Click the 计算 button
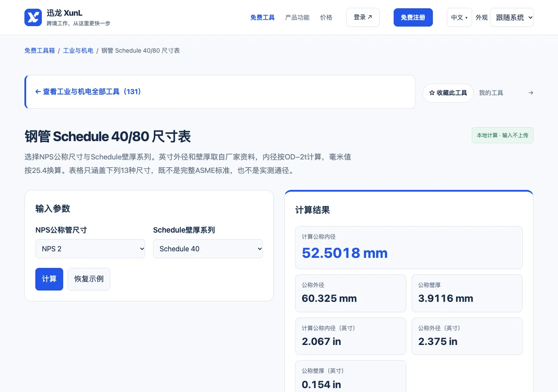 (x=49, y=279)
